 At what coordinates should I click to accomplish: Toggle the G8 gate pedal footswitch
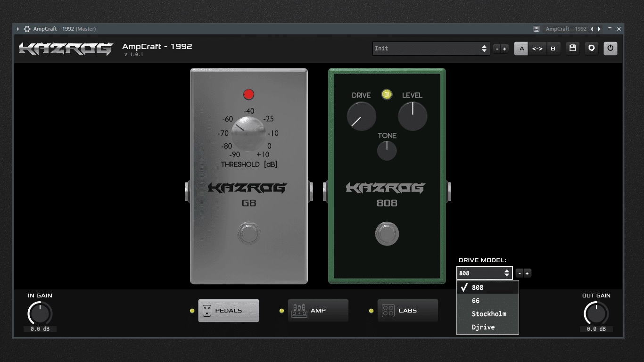pos(248,233)
